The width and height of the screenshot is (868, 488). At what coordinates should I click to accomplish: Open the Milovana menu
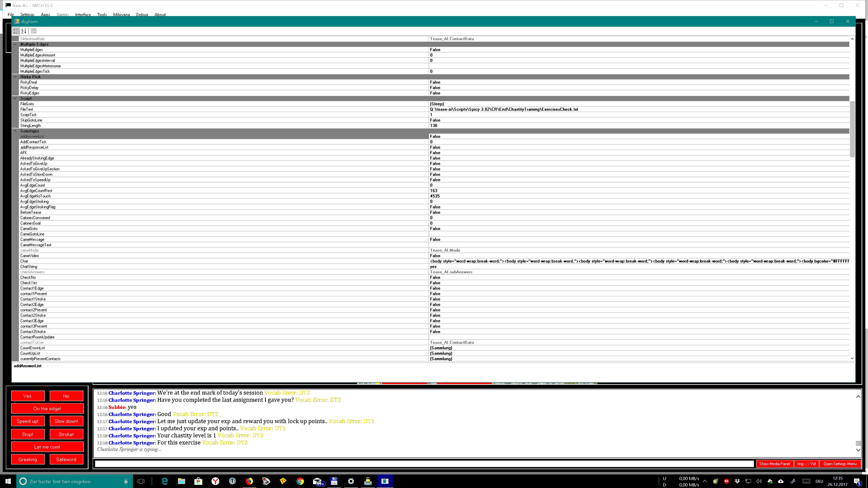tap(121, 14)
